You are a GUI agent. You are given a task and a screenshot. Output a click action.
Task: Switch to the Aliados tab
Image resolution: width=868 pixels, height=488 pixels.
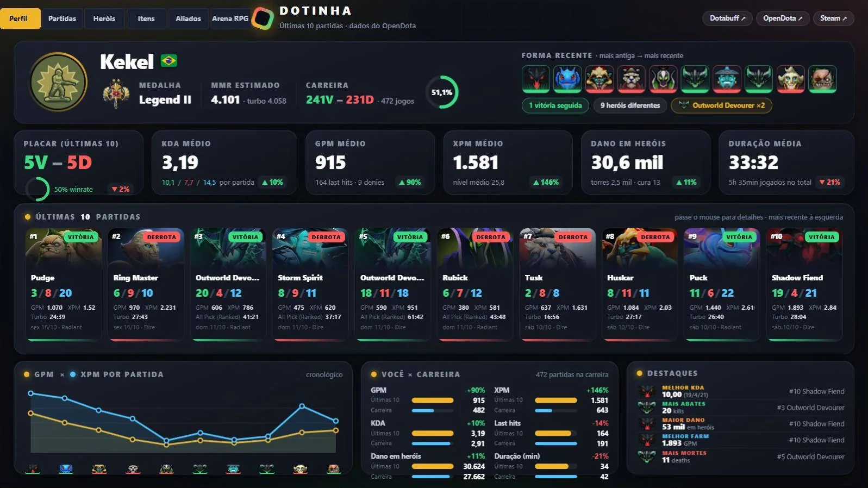coord(189,18)
